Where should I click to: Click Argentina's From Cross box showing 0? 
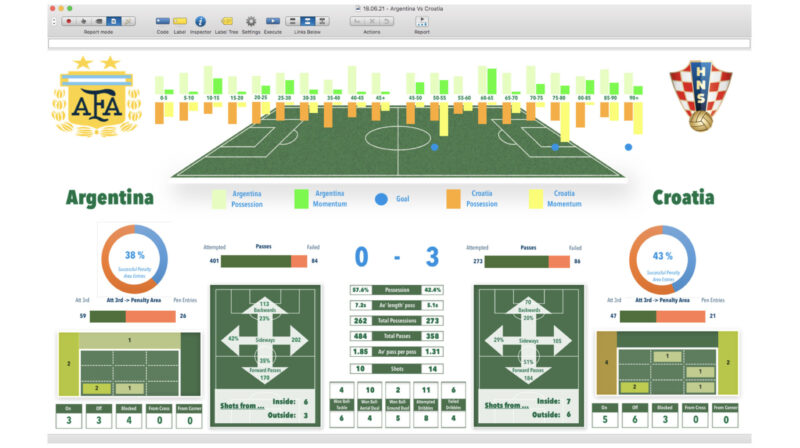click(159, 416)
